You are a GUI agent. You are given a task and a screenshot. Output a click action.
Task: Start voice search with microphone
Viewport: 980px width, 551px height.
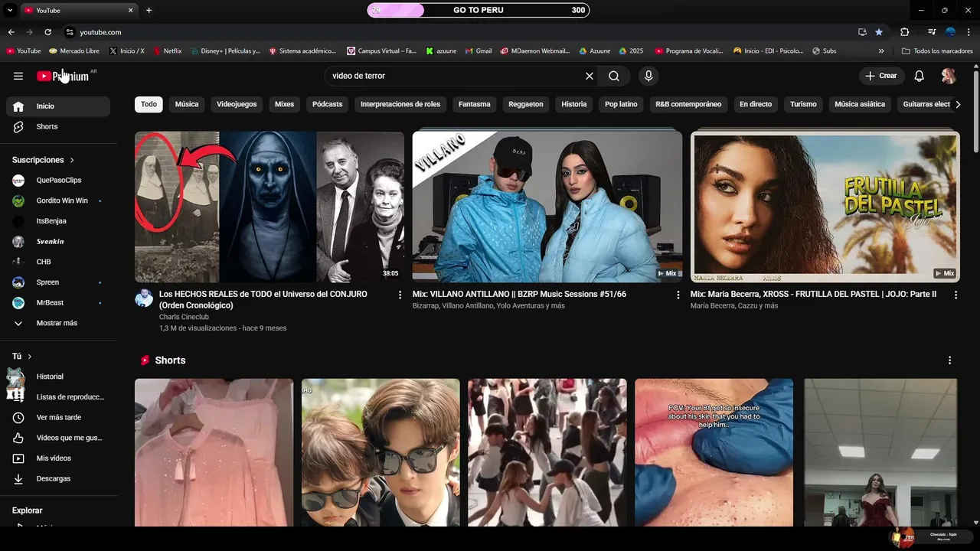(x=648, y=76)
